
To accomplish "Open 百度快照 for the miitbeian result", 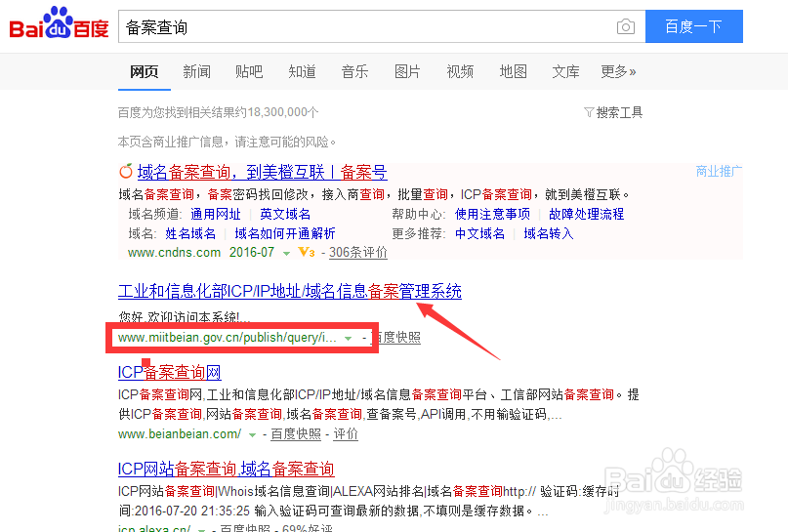I will click(x=396, y=338).
